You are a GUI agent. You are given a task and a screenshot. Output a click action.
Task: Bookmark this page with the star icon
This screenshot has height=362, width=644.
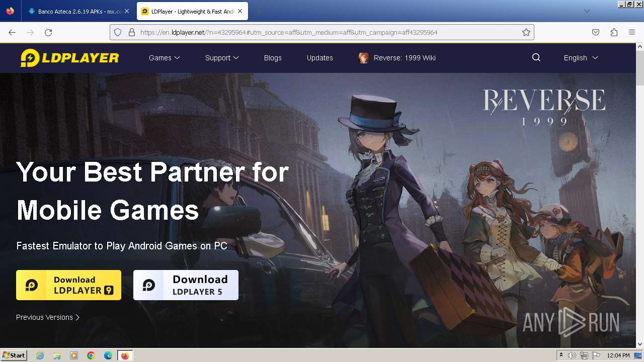[x=526, y=32]
